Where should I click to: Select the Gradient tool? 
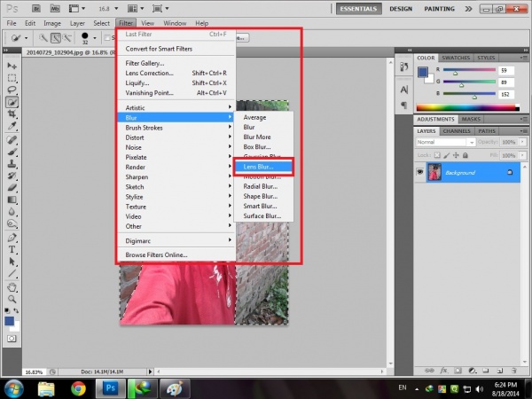coord(12,199)
